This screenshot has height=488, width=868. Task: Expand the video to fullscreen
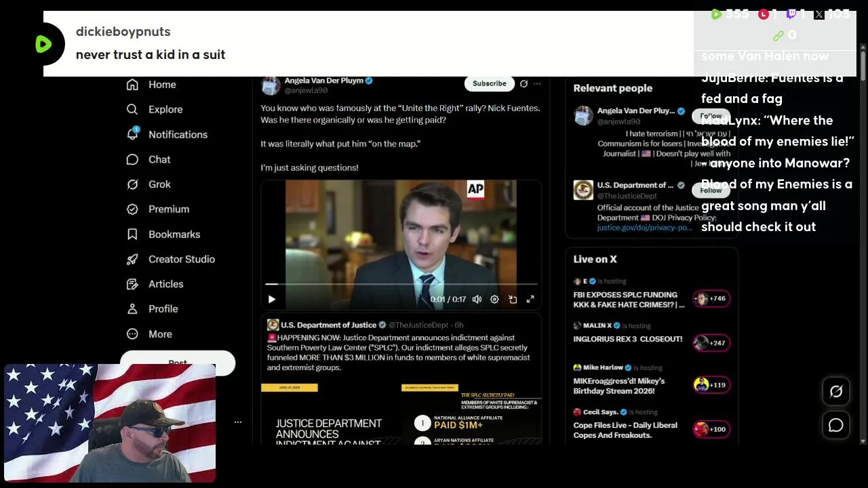click(x=530, y=300)
